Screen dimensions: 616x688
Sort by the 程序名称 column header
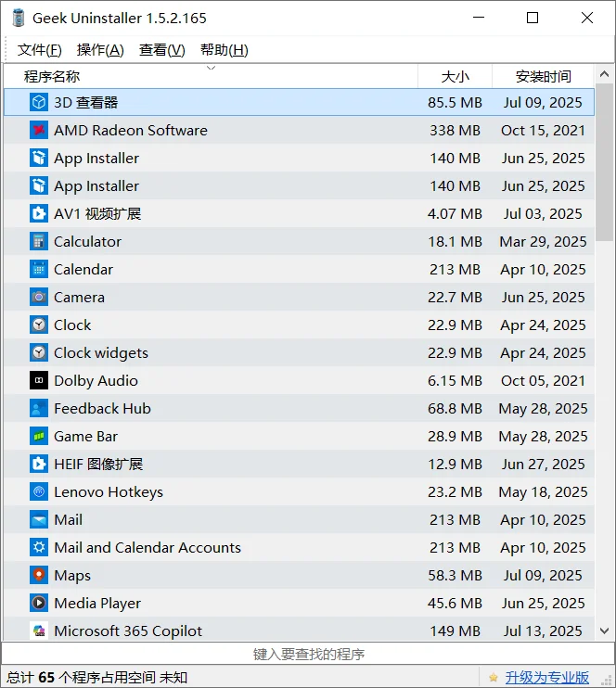211,76
